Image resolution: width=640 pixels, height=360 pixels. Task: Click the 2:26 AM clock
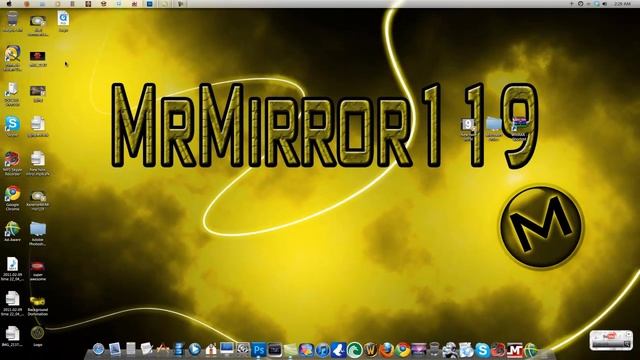(622, 4)
